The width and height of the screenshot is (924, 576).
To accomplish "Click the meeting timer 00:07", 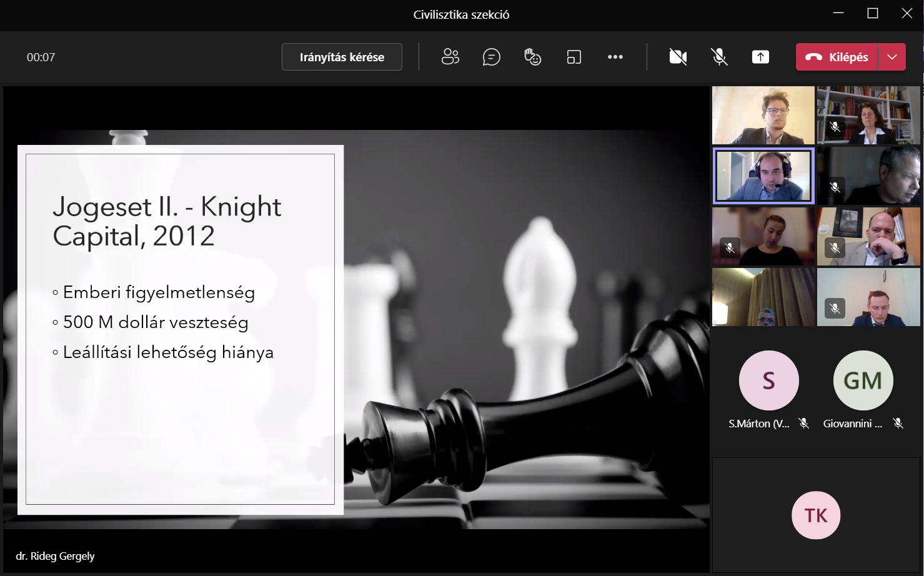I will [41, 57].
